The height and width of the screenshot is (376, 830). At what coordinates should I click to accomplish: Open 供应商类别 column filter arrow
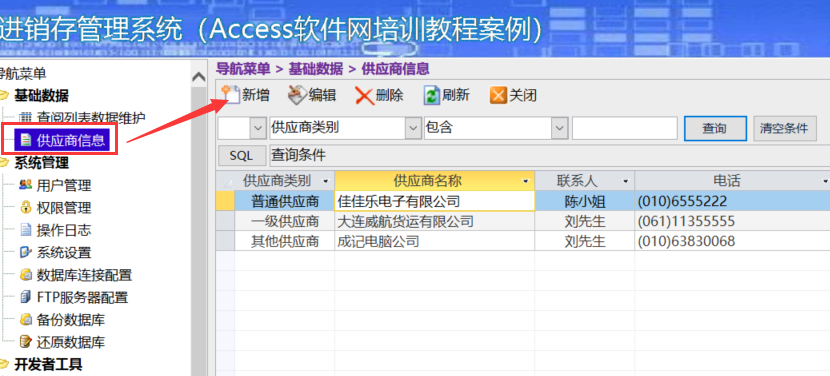point(325,181)
